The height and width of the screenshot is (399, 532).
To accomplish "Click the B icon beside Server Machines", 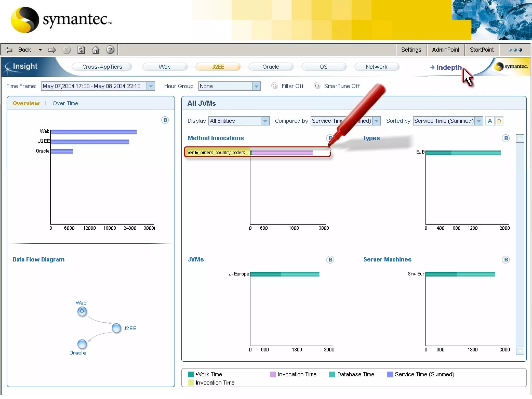I will pyautogui.click(x=506, y=260).
